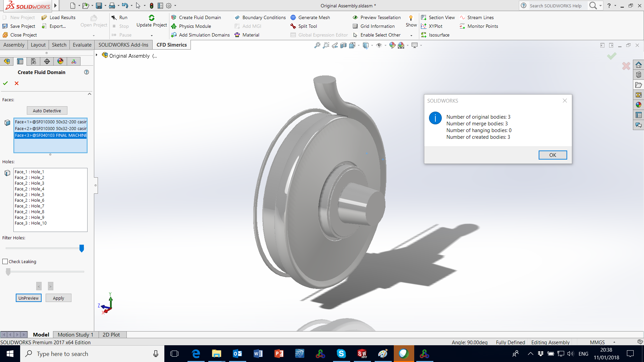Enable the Check Leaking option
The image size is (644, 362).
(x=5, y=261)
